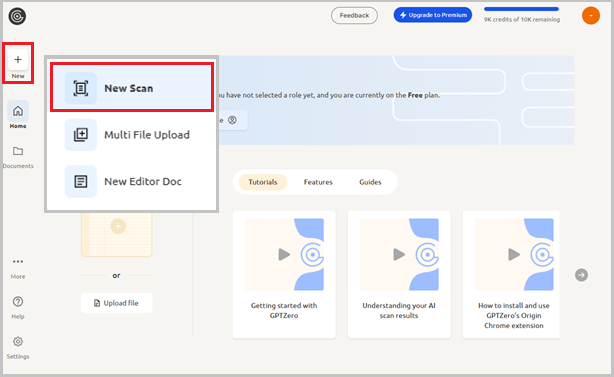Click the credits remaining progress bar
The width and height of the screenshot is (614, 377).
point(521,9)
